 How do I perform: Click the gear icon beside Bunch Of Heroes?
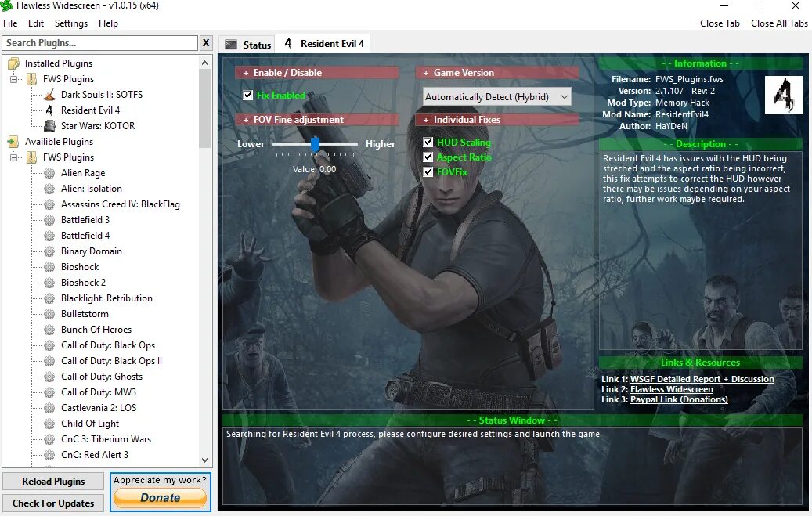click(x=49, y=330)
